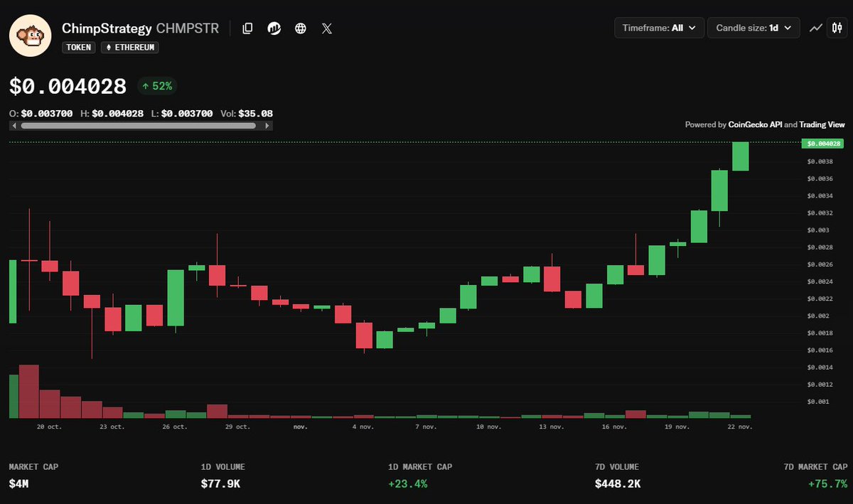Click the high price H: $0.004028
853x504 pixels.
click(x=112, y=113)
